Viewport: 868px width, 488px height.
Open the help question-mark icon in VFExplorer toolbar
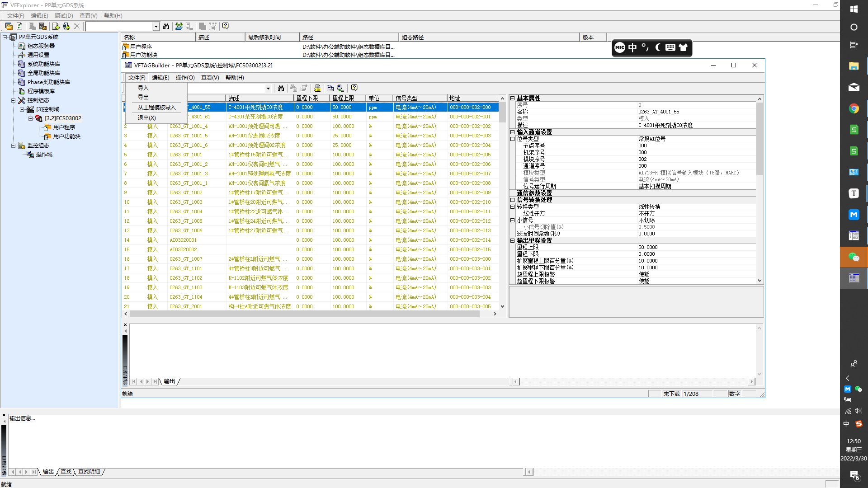point(226,26)
